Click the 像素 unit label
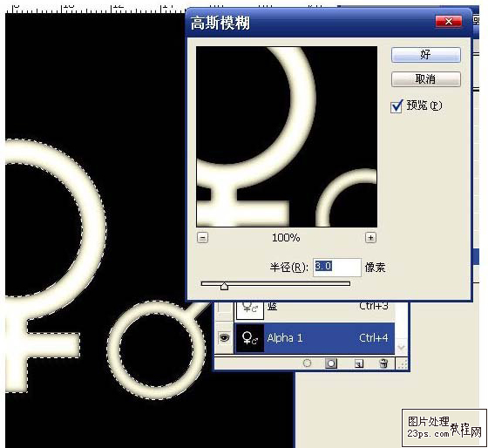 tap(375, 268)
